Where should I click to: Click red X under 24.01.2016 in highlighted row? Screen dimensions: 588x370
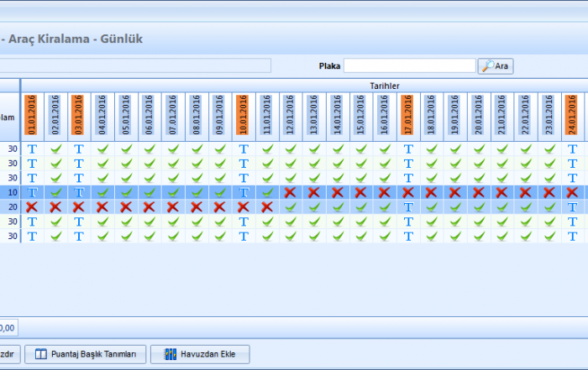click(573, 192)
